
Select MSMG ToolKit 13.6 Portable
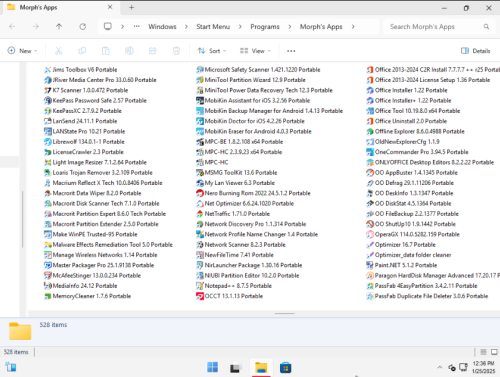point(237,173)
